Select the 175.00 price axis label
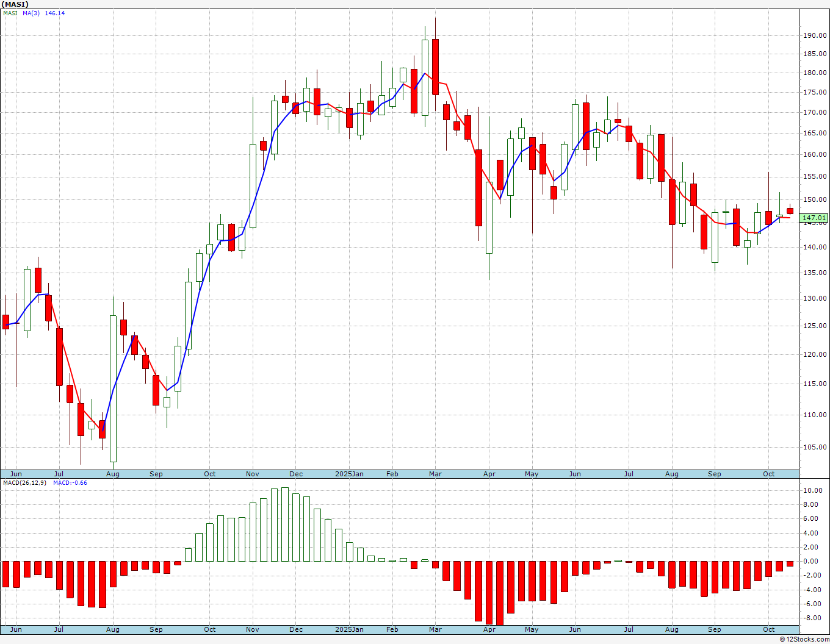Screen dimensions: 830x644 pos(815,93)
